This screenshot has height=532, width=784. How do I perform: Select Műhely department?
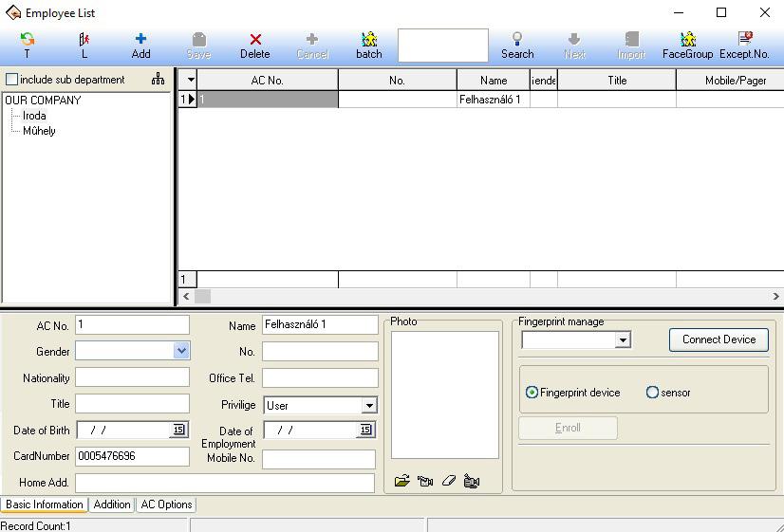pos(39,131)
